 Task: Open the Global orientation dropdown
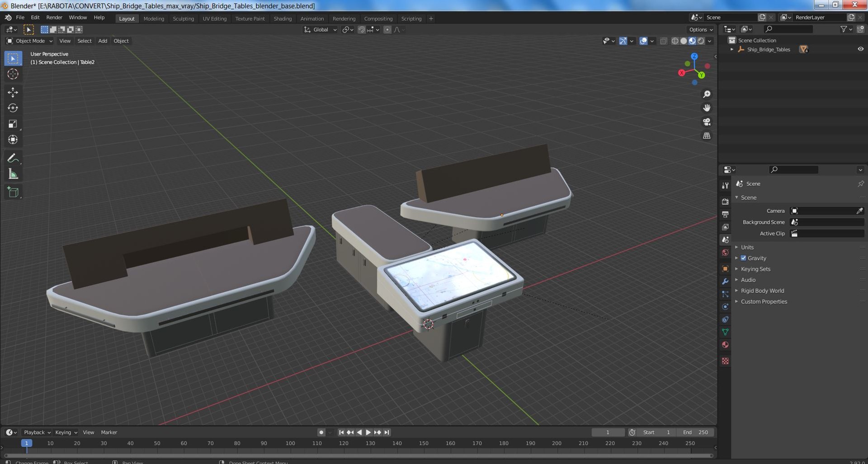click(x=320, y=30)
